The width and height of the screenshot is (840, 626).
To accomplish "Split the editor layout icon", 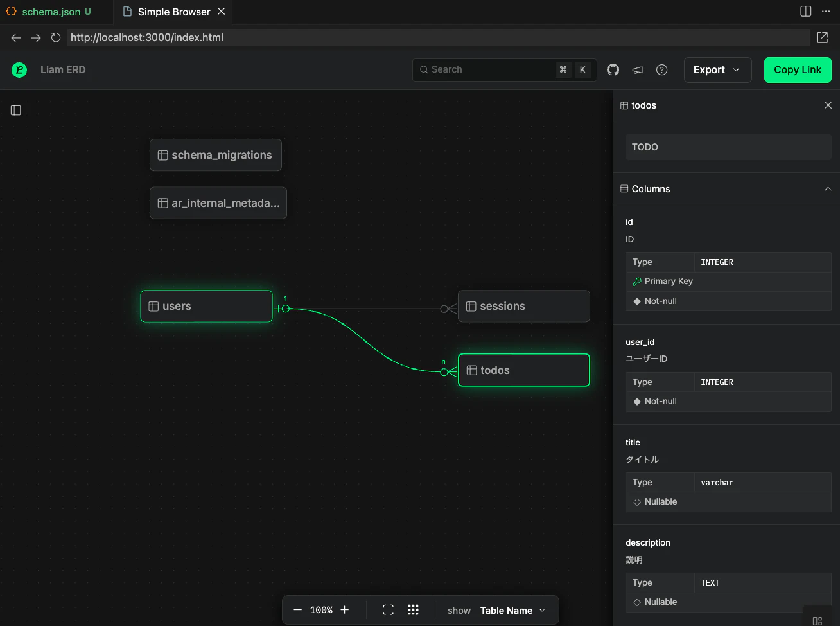I will 806,12.
